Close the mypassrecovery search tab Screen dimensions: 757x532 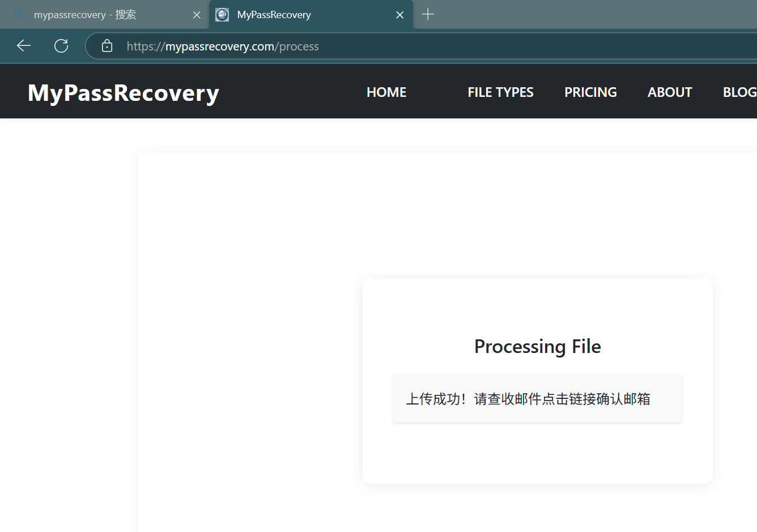(x=197, y=15)
